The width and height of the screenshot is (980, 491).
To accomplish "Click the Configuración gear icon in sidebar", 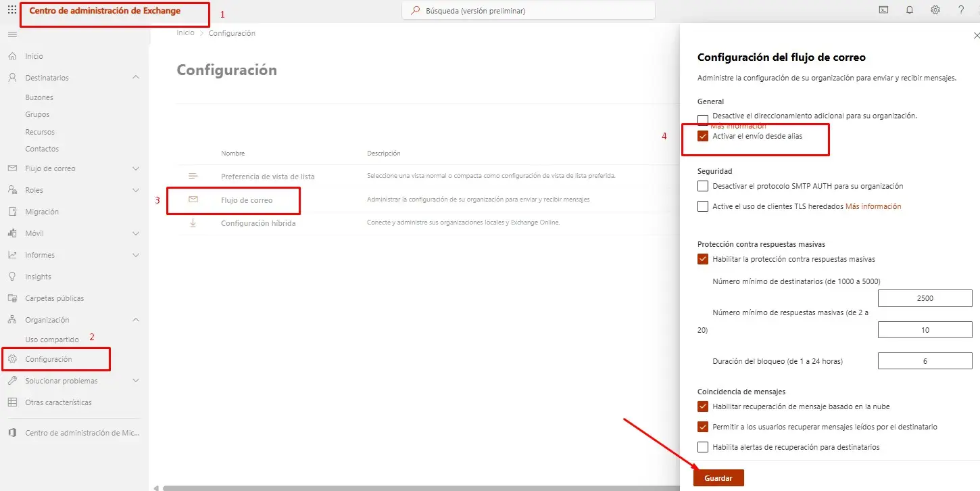I will (12, 359).
